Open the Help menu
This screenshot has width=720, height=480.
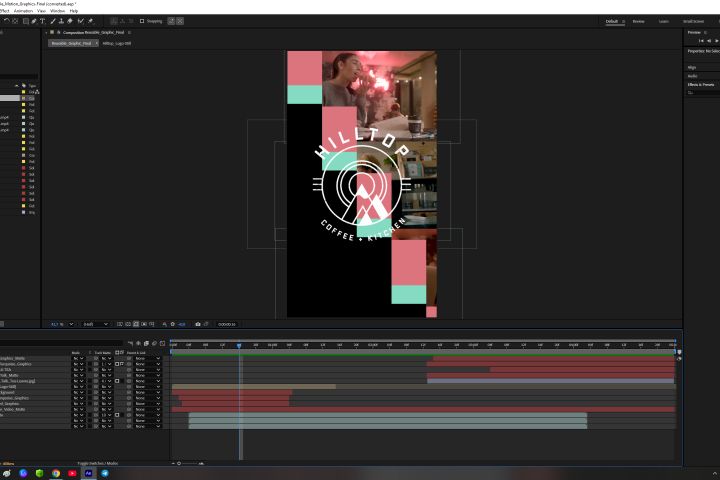(x=73, y=11)
